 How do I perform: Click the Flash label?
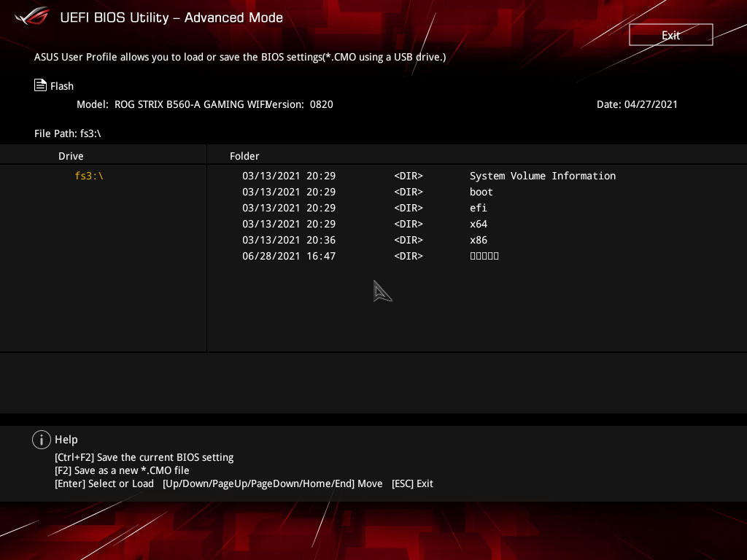[x=62, y=86]
